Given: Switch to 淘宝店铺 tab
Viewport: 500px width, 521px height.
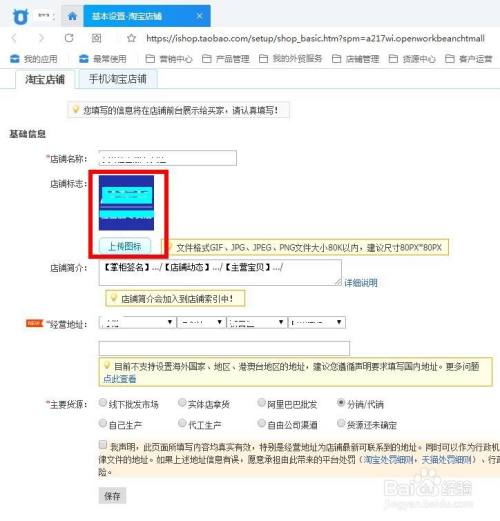Looking at the screenshot, I should pos(45,79).
